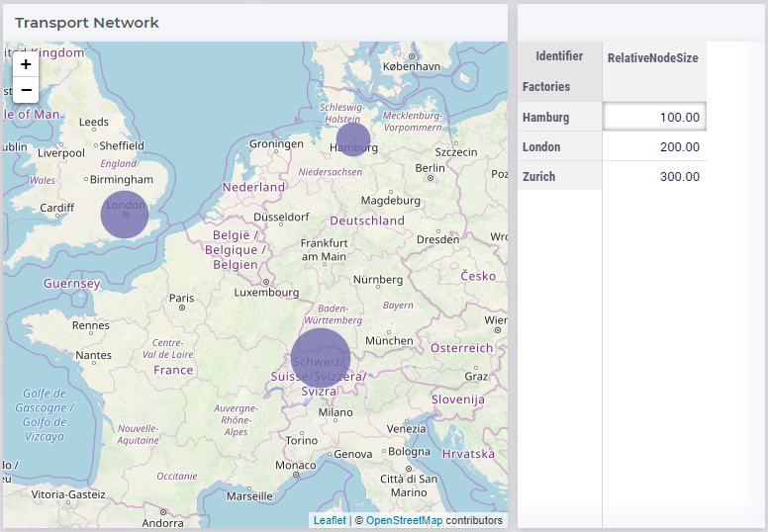Open the OpenStreetMap contributors link
The image size is (768, 532).
tap(404, 520)
